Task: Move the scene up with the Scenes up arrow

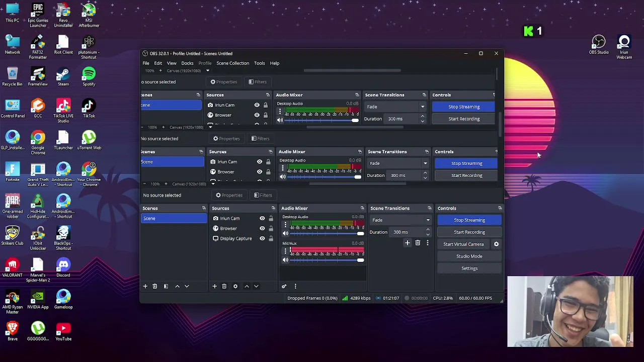Action: point(177,286)
